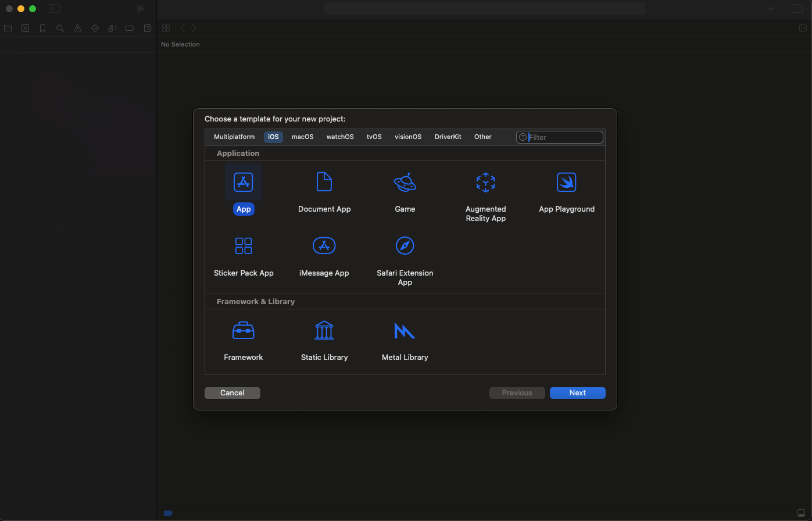The height and width of the screenshot is (521, 812).
Task: Click the editor layout icon at far right
Action: tap(803, 28)
